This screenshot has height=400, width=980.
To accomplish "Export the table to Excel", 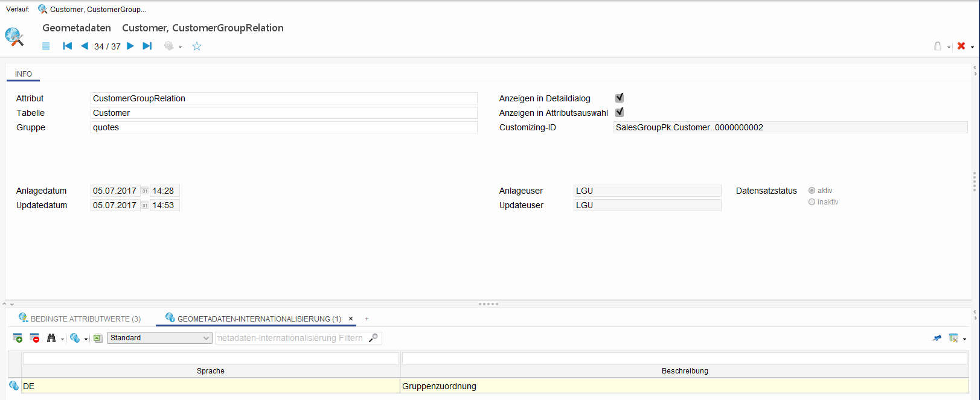I will [x=98, y=338].
